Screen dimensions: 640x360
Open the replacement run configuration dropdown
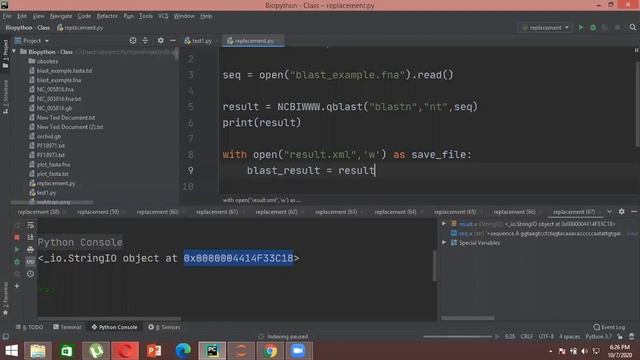coord(545,28)
